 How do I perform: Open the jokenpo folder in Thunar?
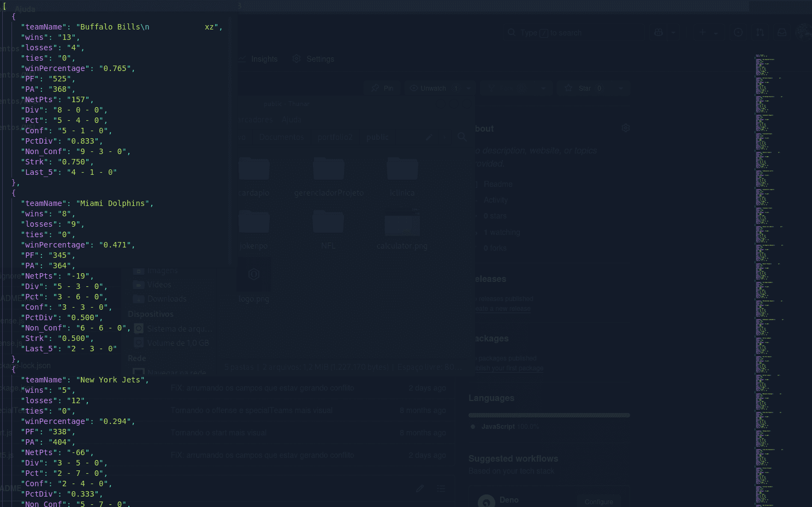point(254,229)
